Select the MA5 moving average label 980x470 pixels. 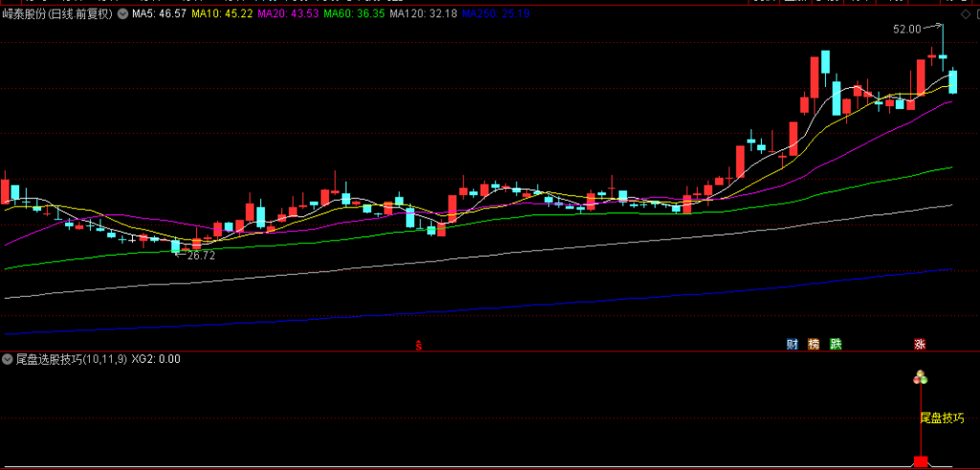159,14
